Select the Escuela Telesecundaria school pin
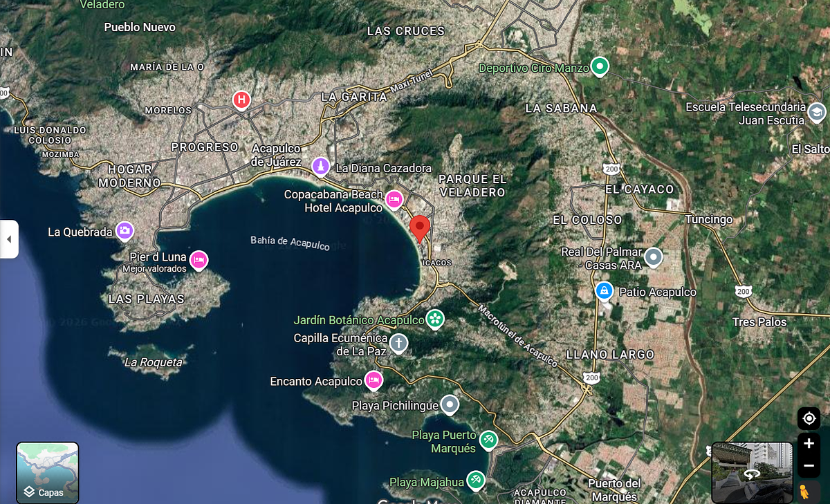 tap(817, 113)
